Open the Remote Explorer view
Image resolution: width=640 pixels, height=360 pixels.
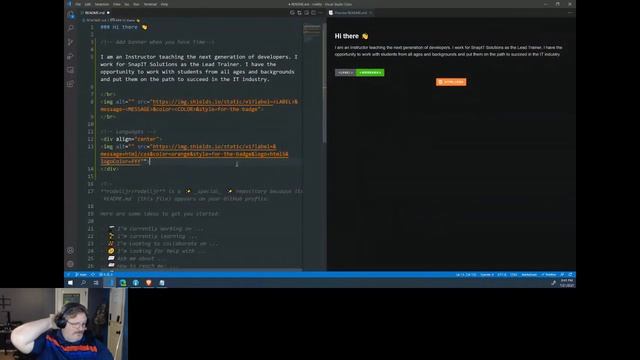[71, 70]
